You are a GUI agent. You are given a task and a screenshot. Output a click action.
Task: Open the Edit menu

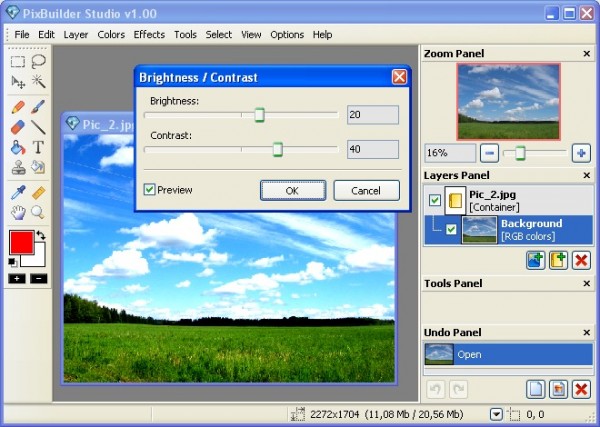[x=46, y=34]
